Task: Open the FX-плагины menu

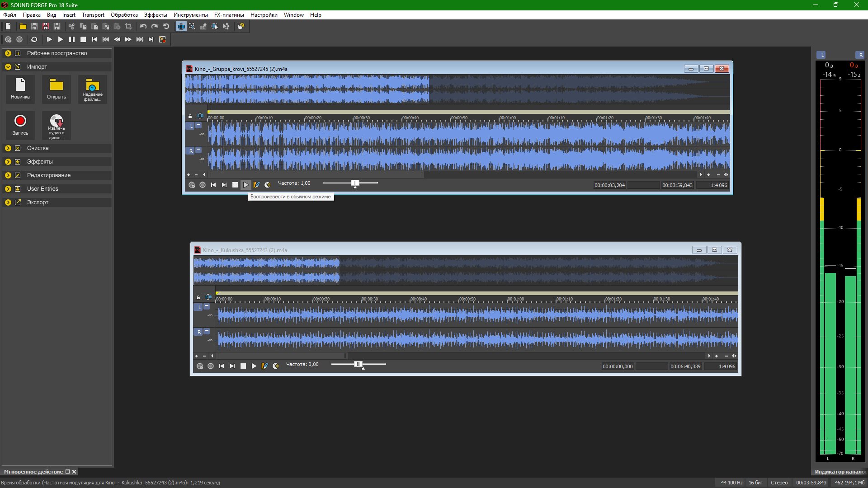Action: point(229,15)
